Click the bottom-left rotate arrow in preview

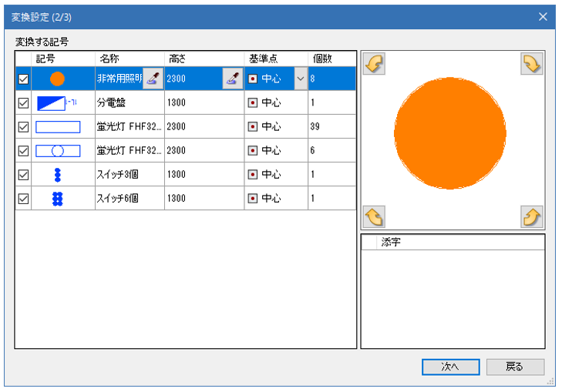click(x=374, y=216)
